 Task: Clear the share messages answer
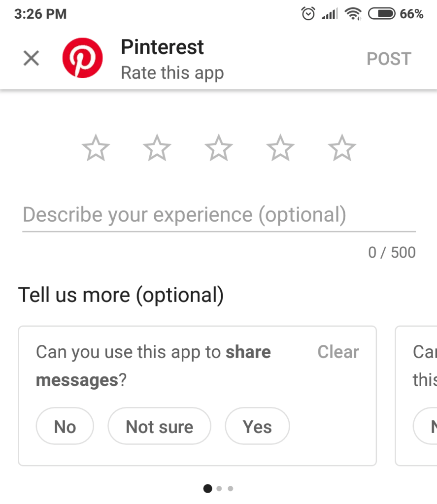click(338, 352)
